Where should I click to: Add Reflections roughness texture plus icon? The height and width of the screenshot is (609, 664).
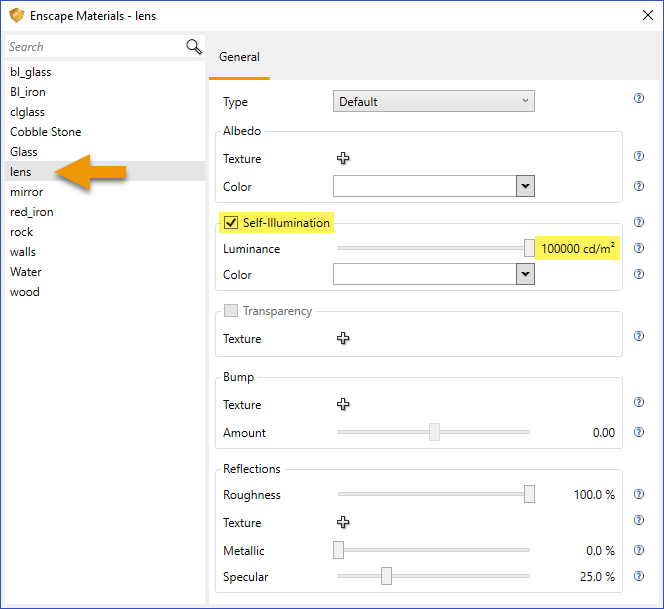click(x=343, y=522)
